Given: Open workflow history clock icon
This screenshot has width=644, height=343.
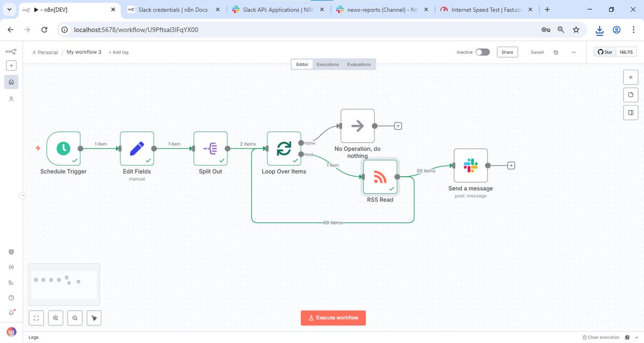Looking at the screenshot, I should [556, 52].
